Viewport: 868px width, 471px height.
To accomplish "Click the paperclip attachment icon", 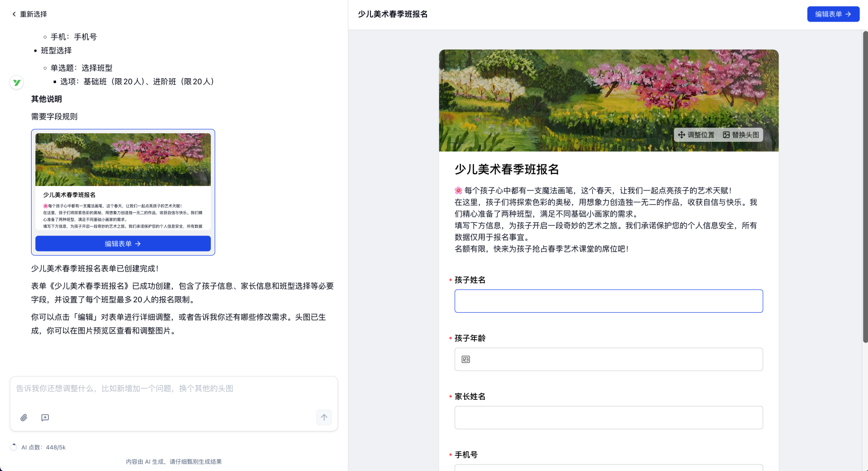I will (24, 417).
